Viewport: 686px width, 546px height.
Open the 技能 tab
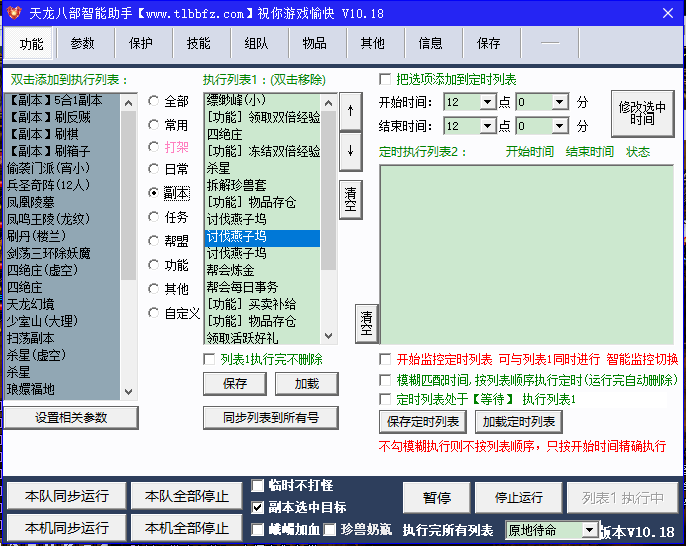(198, 43)
